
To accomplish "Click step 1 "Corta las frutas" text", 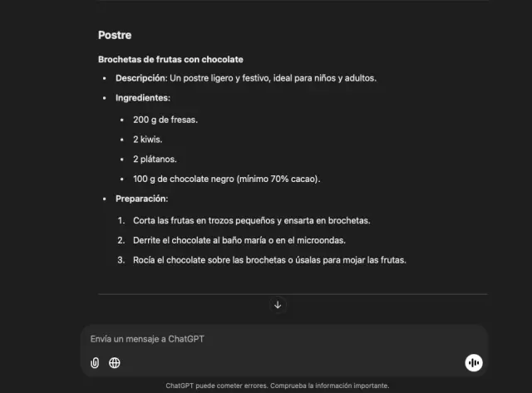I will (251, 220).
